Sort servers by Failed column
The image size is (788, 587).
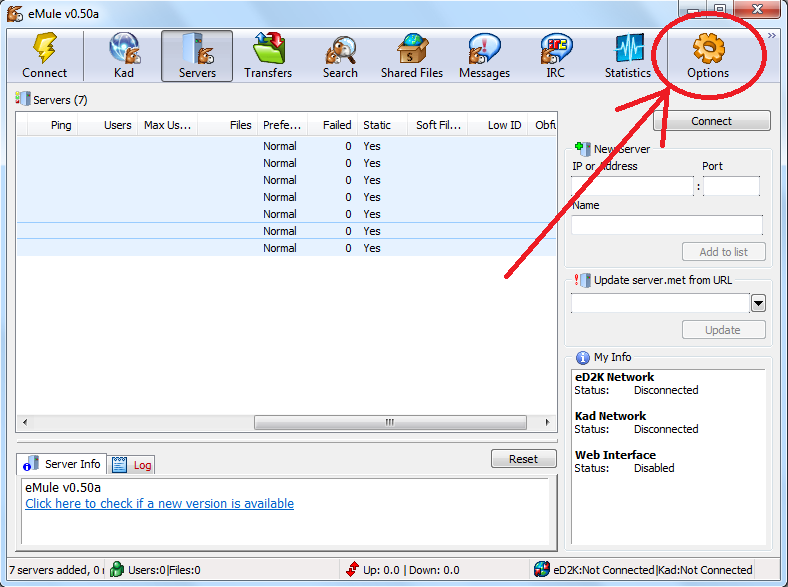pyautogui.click(x=333, y=125)
